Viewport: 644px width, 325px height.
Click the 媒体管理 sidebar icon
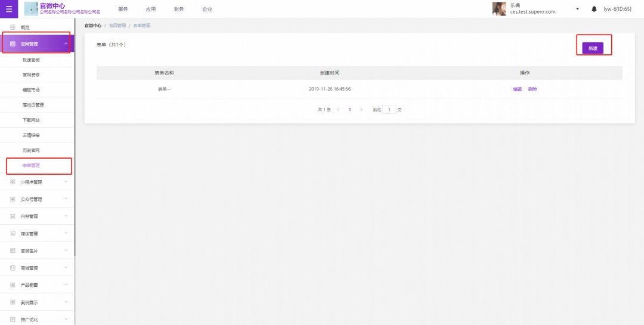[x=13, y=234]
